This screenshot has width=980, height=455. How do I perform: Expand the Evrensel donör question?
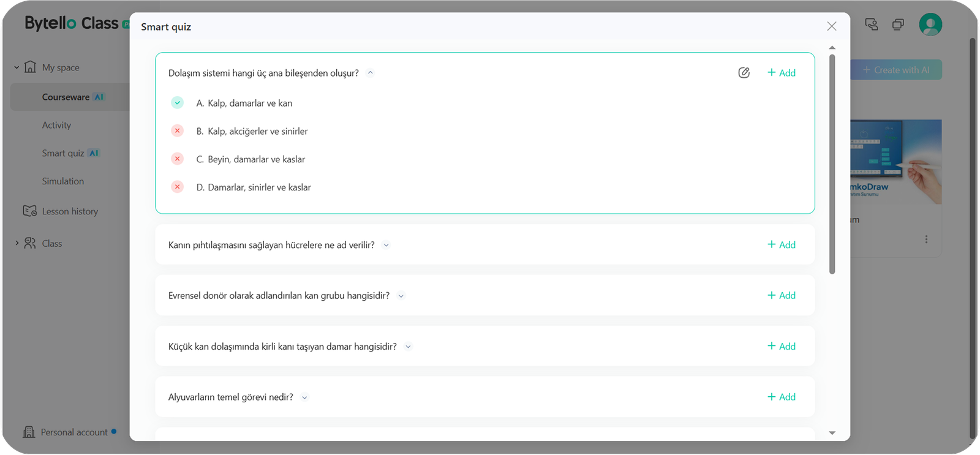tap(401, 296)
